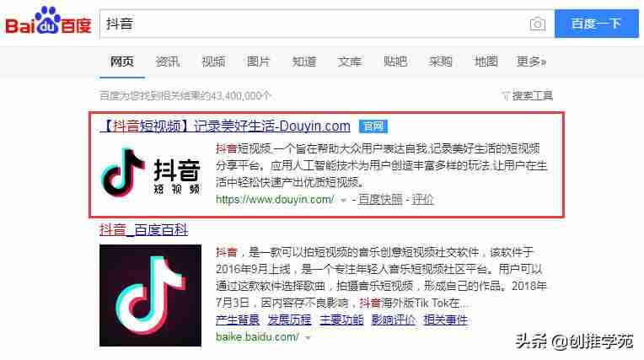Switch to the 文库 tab
Image resolution: width=644 pixels, height=360 pixels.
pyautogui.click(x=350, y=62)
